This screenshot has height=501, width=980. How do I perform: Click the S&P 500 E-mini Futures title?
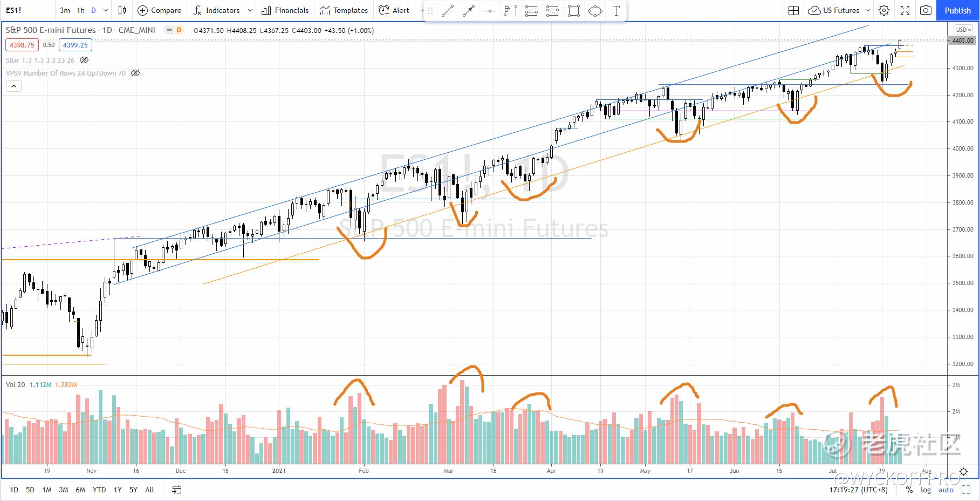point(51,30)
